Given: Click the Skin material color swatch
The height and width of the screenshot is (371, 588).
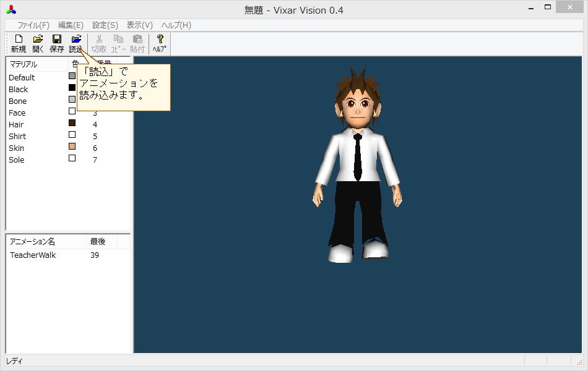Looking at the screenshot, I should pos(71,147).
